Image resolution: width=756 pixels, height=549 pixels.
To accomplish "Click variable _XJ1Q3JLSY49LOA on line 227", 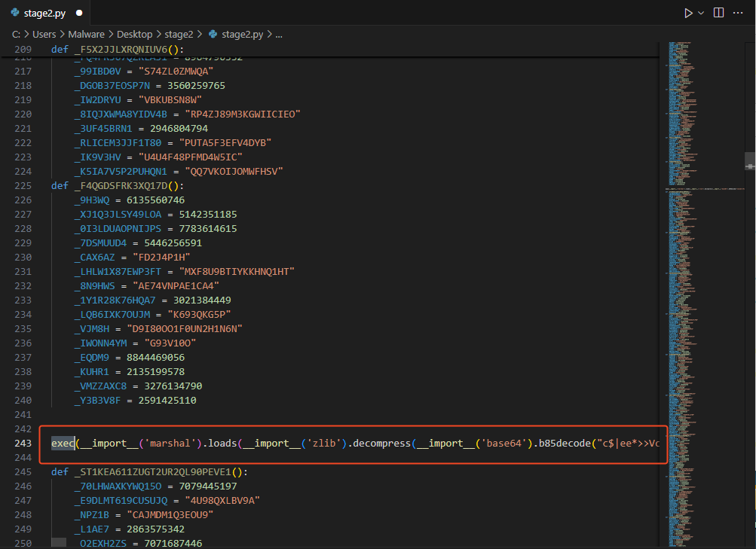I will [118, 215].
